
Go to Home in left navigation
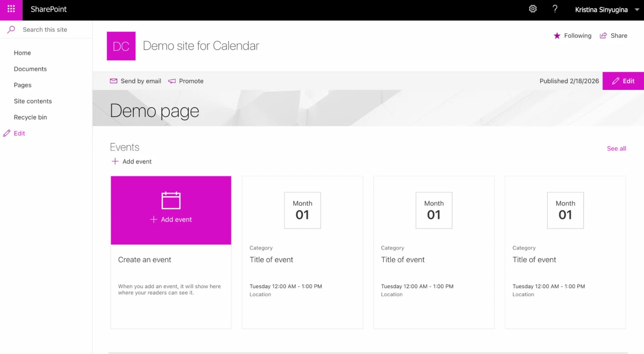pyautogui.click(x=22, y=53)
